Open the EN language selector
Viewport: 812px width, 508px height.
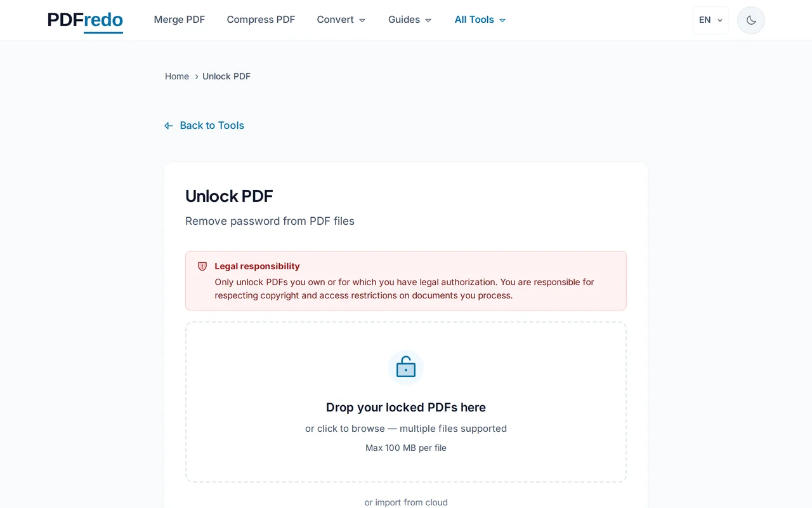pyautogui.click(x=710, y=20)
